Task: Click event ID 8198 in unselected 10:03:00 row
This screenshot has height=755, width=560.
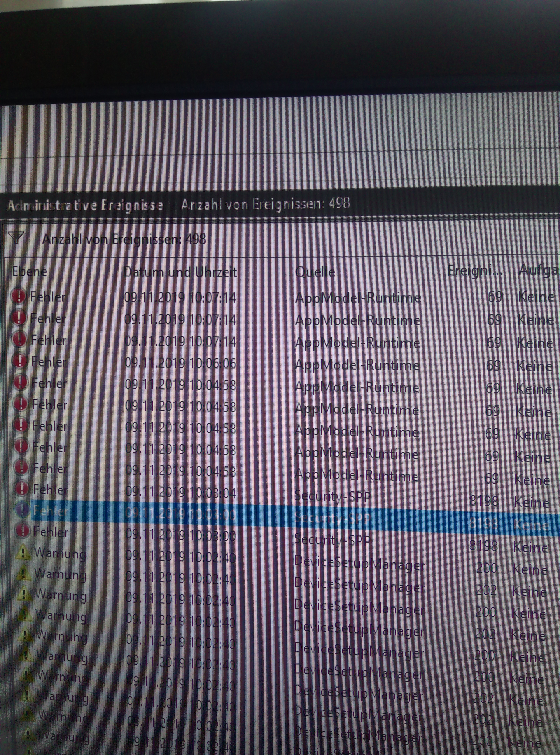Action: (483, 546)
